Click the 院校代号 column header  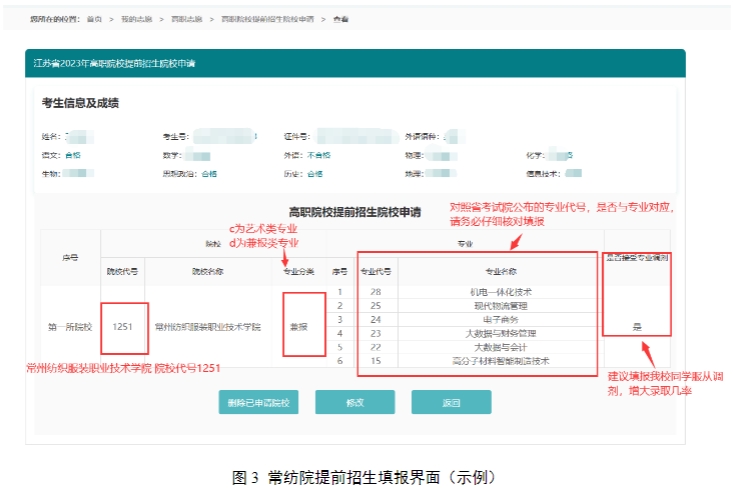coord(122,271)
